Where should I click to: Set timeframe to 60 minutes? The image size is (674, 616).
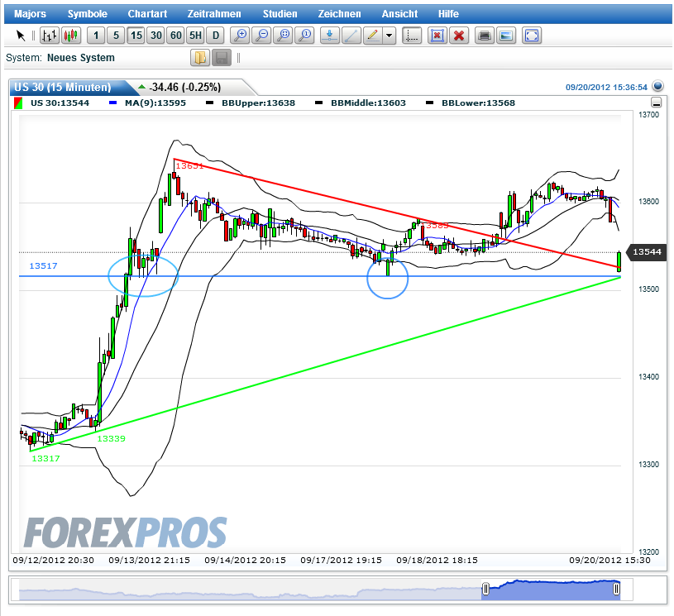point(176,36)
